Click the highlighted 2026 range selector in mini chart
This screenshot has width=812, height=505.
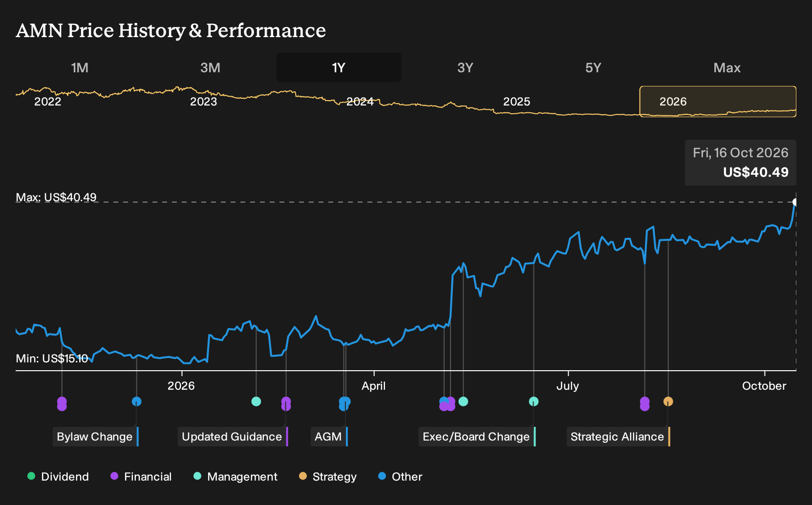point(718,102)
